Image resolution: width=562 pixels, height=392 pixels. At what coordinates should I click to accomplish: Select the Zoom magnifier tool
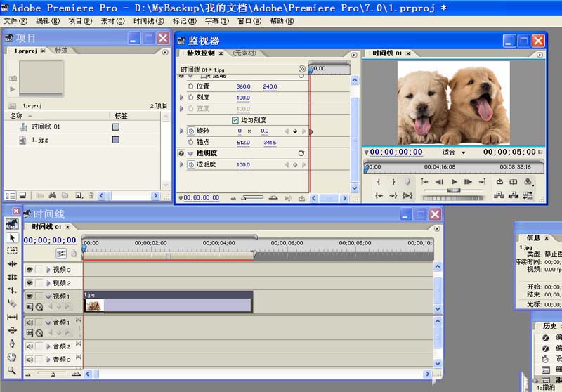tap(12, 370)
